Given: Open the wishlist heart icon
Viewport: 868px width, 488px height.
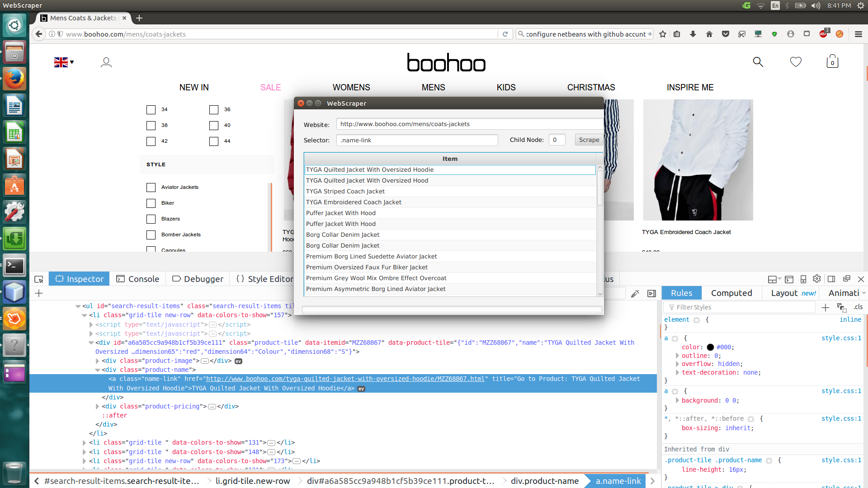Looking at the screenshot, I should (x=796, y=62).
